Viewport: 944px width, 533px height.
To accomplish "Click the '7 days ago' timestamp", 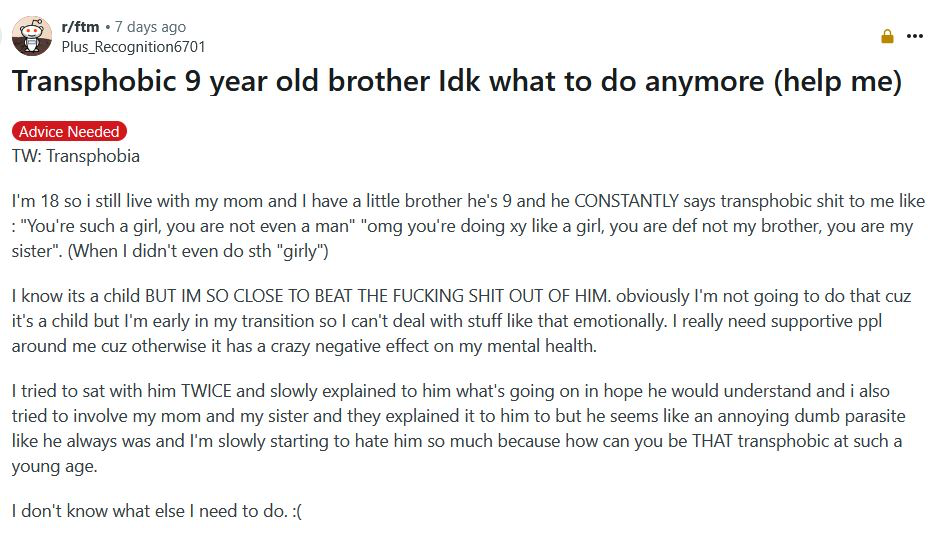I will [x=151, y=27].
